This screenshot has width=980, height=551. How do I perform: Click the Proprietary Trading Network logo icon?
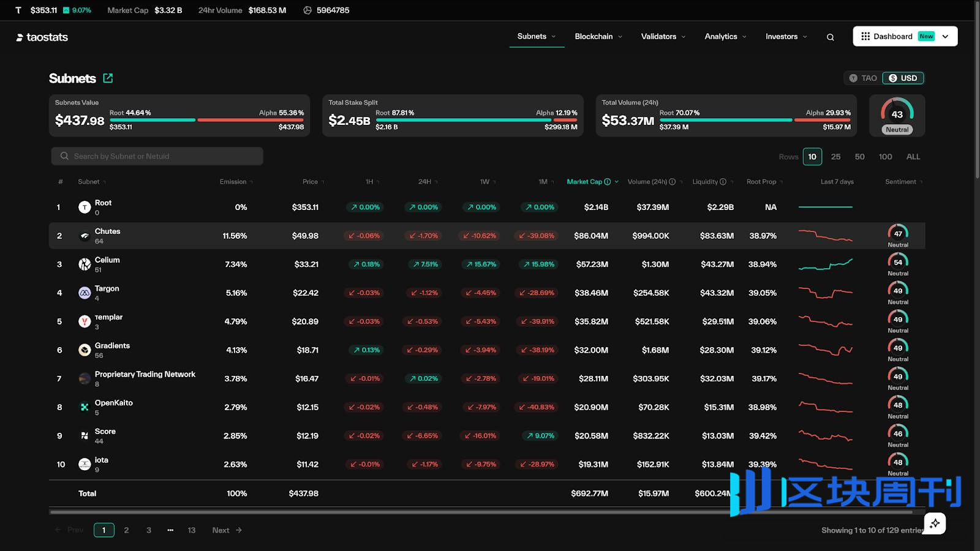(85, 379)
